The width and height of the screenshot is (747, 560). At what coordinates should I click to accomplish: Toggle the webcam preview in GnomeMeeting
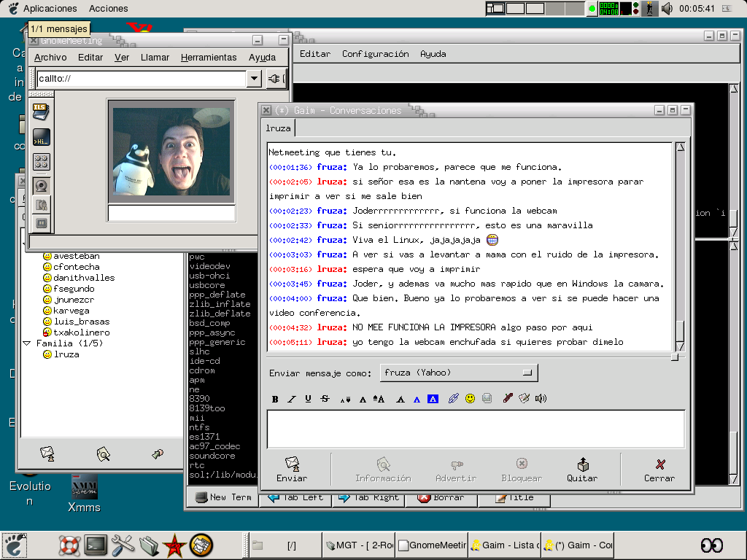pyautogui.click(x=41, y=186)
